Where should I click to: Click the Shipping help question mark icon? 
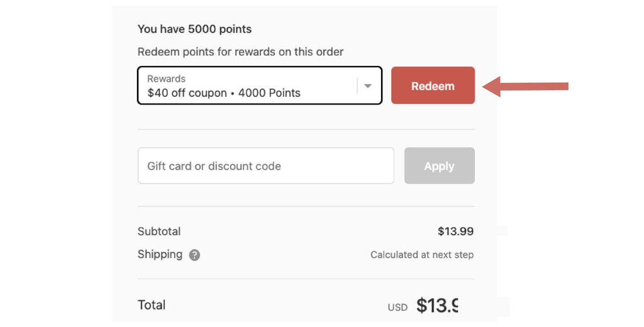(x=195, y=255)
